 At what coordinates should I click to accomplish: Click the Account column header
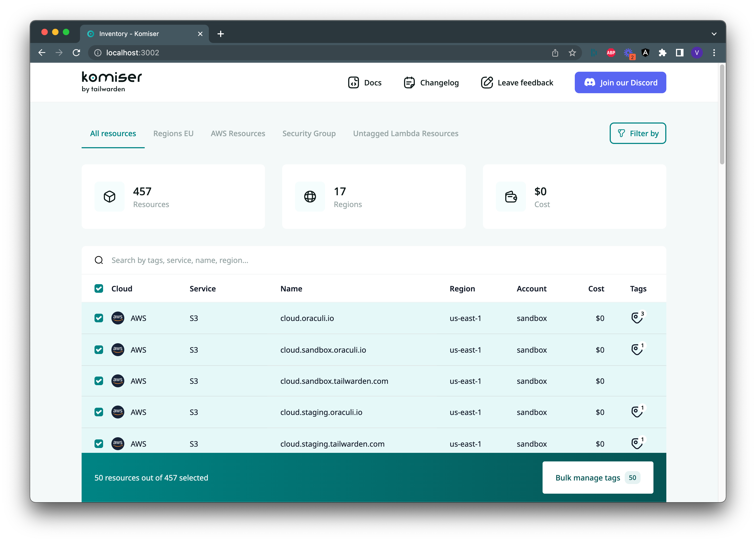531,288
